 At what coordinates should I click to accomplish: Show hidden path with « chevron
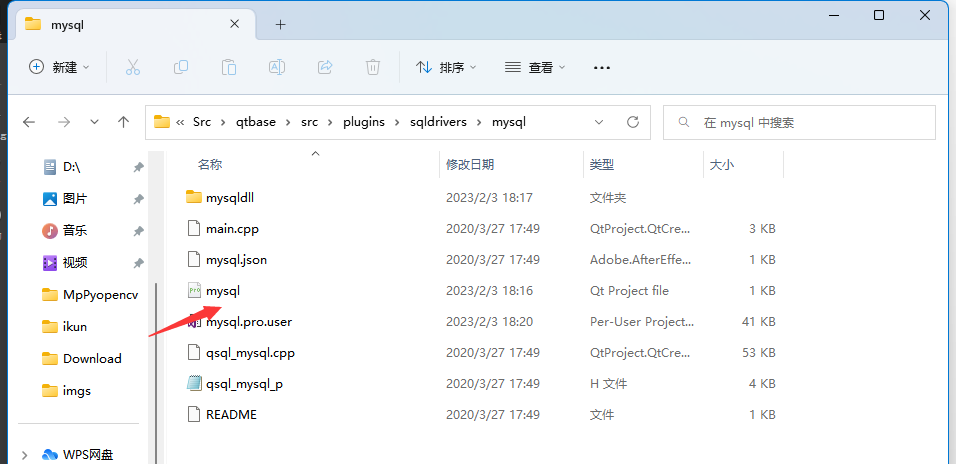180,122
